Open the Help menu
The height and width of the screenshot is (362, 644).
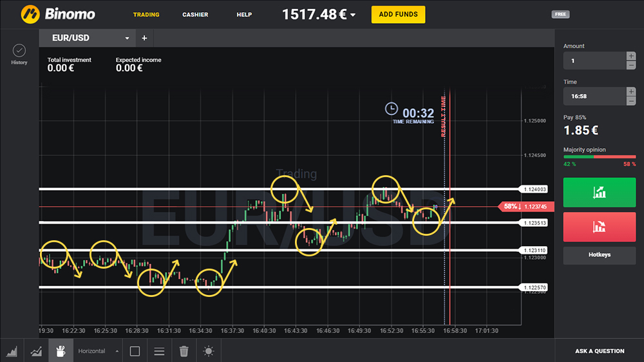coord(244,14)
